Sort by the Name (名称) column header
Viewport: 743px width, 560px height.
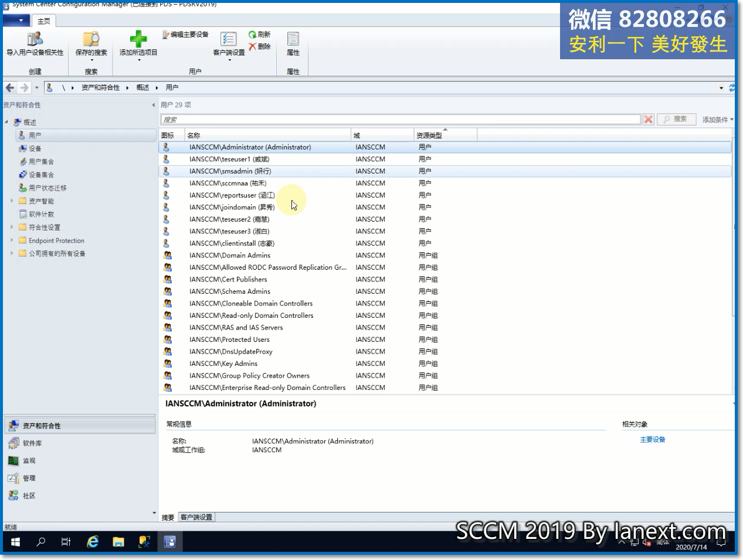click(268, 135)
